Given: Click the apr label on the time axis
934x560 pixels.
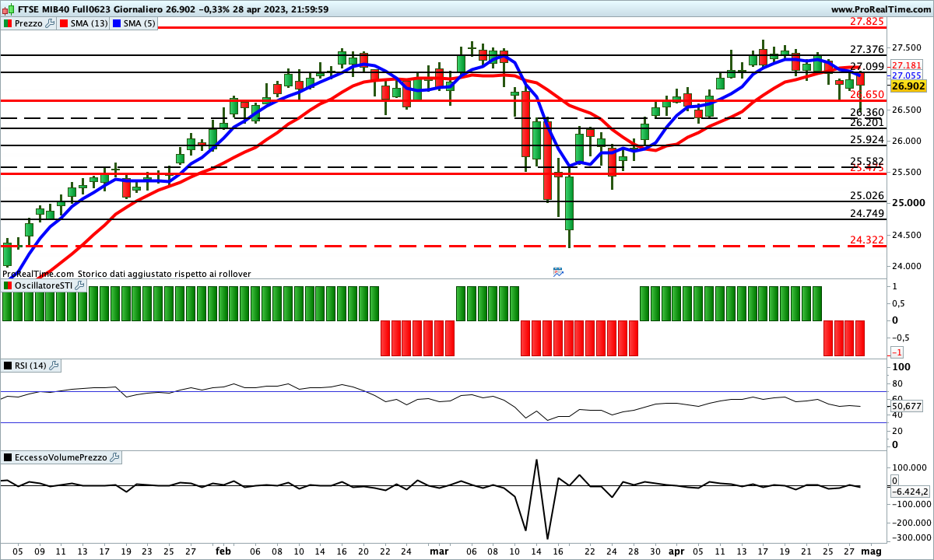Looking at the screenshot, I should pyautogui.click(x=676, y=551).
